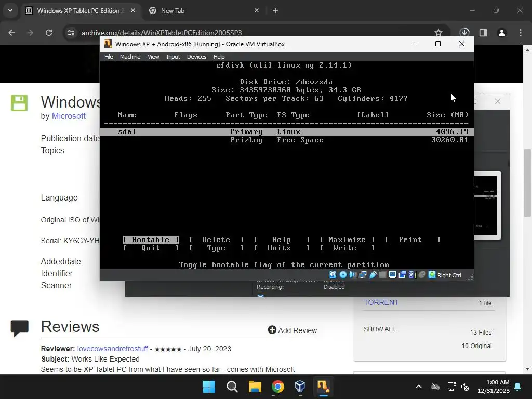Image resolution: width=532 pixels, height=399 pixels.
Task: Go back using Chrome's back arrow
Action: (x=11, y=33)
